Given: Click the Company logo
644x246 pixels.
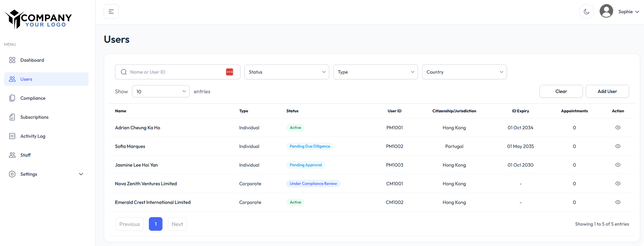Looking at the screenshot, I should [38, 19].
